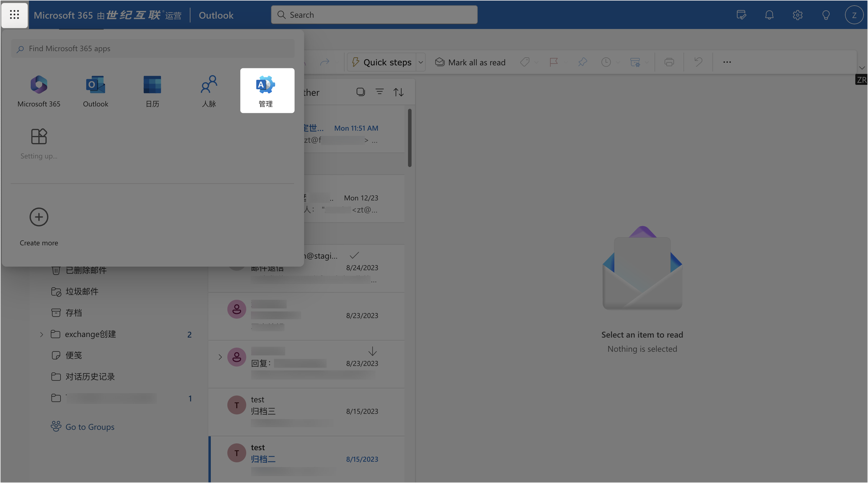Open the 管理 admin app
868x483 pixels.
(267, 90)
